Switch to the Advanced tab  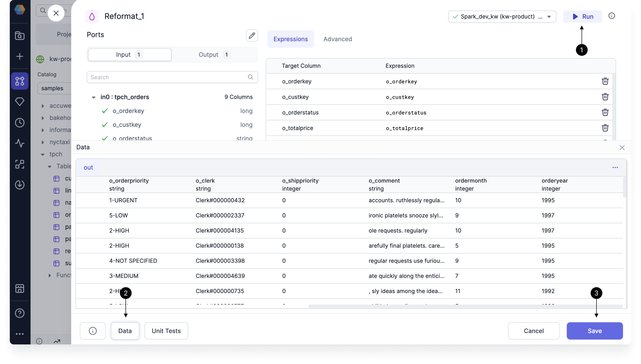pos(338,39)
